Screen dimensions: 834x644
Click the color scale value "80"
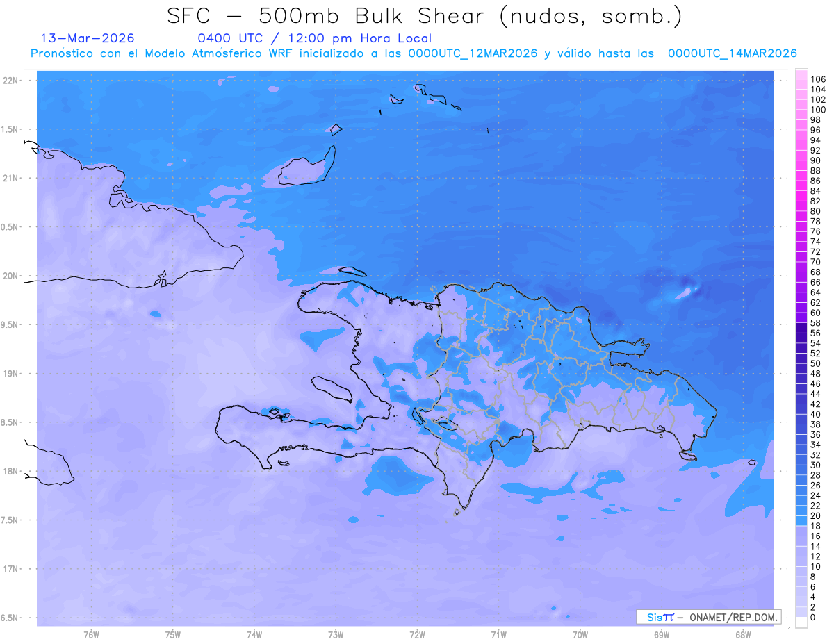coord(816,211)
